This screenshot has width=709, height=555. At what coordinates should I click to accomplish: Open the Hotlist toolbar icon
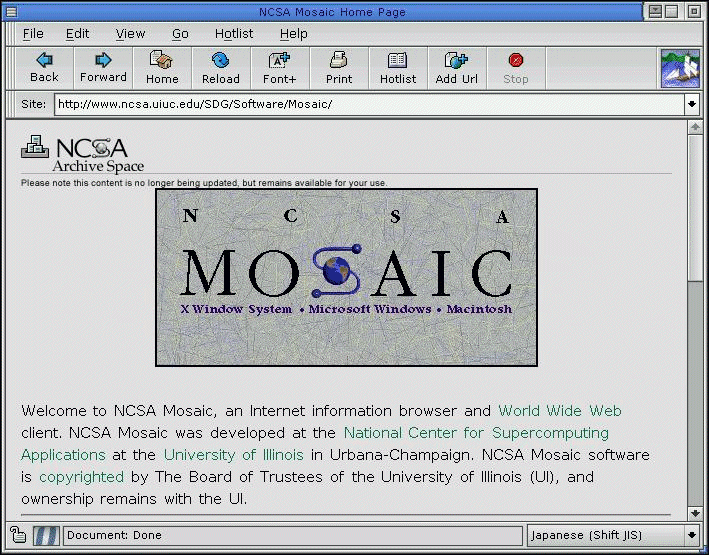tap(397, 60)
